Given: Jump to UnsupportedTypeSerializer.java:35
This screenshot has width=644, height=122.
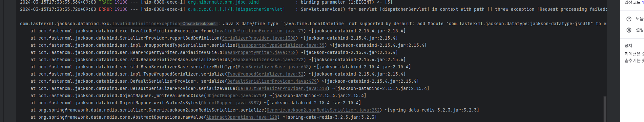Looking at the screenshot, I should pyautogui.click(x=281, y=45).
